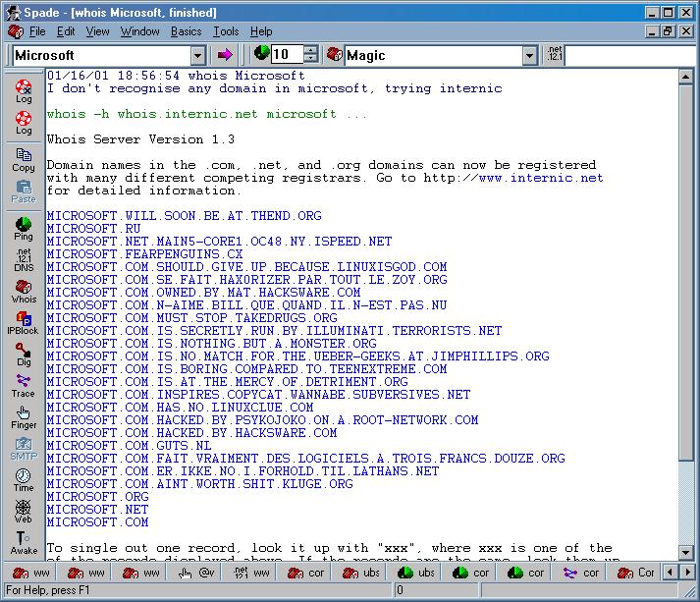Open the Window menu
700x602 pixels.
click(139, 31)
